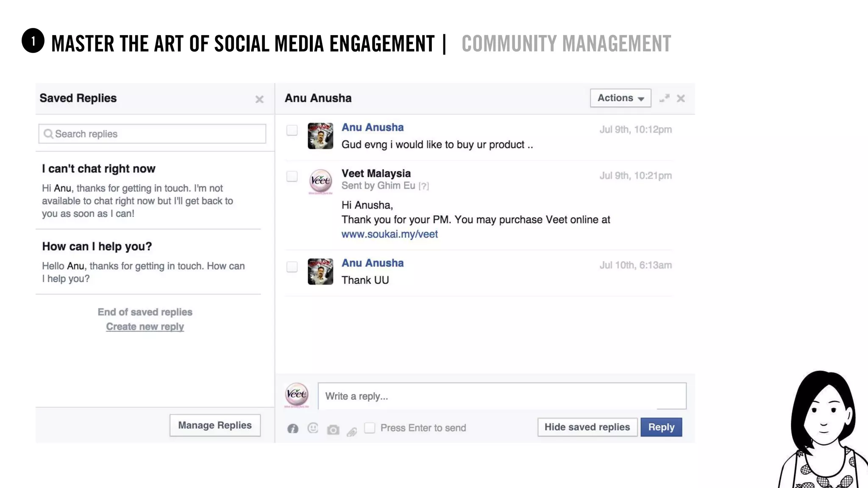The image size is (868, 488).
Task: Enable Press Enter to send
Action: [x=370, y=428]
